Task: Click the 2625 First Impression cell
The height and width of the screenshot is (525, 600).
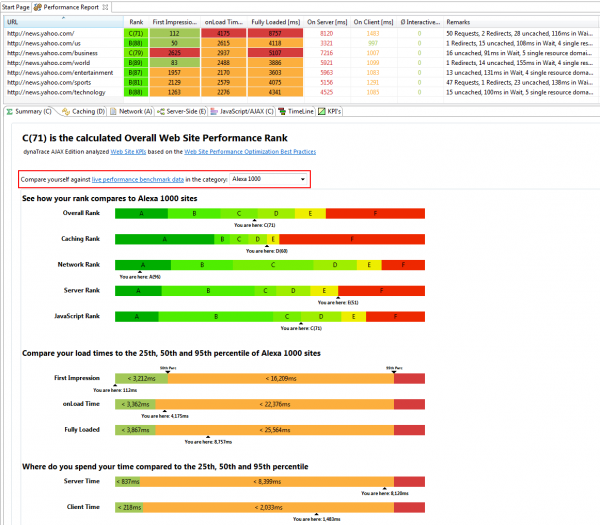Action: tap(174, 53)
